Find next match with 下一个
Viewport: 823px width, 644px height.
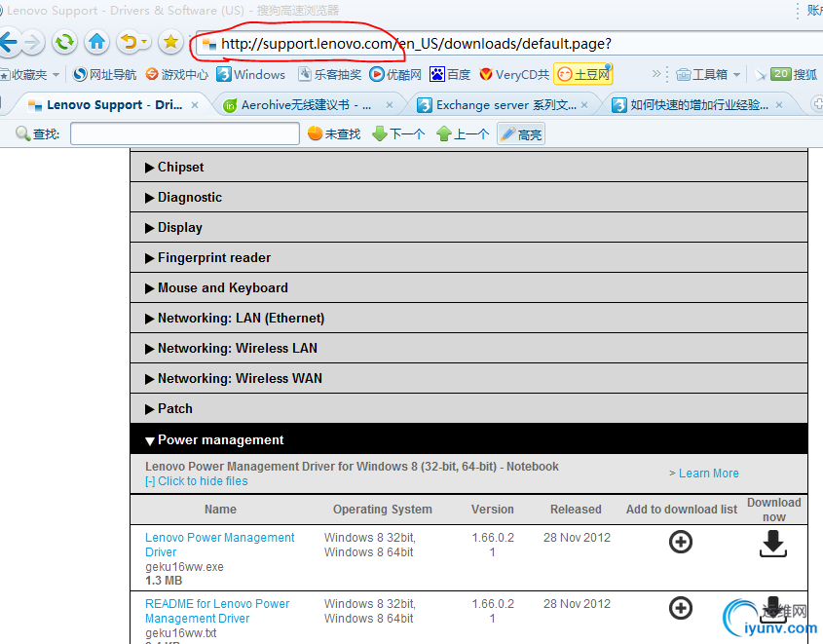click(x=398, y=133)
